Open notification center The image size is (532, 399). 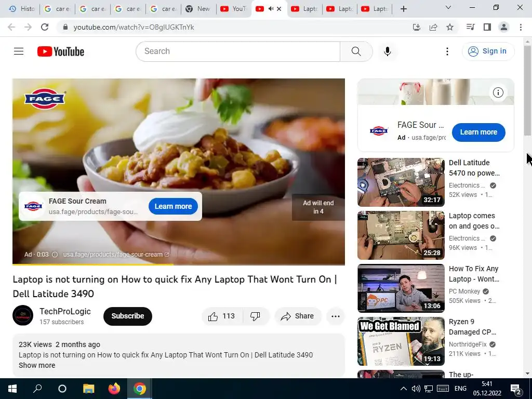tap(516, 389)
